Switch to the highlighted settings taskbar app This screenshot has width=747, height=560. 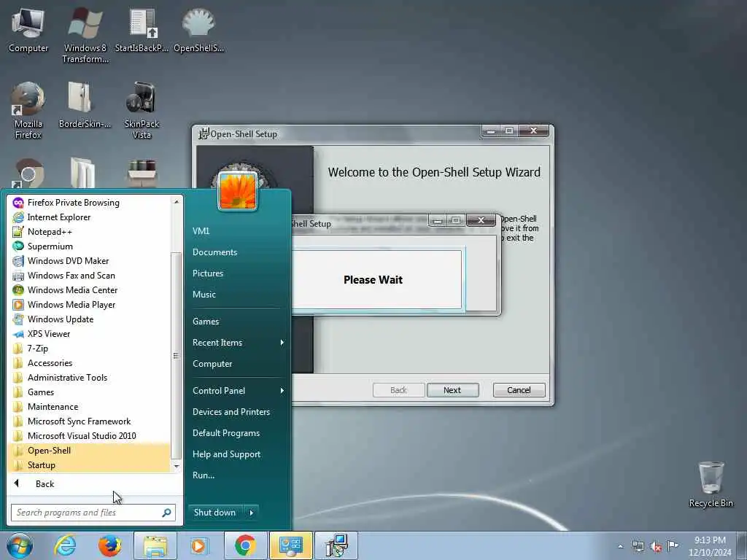click(291, 545)
